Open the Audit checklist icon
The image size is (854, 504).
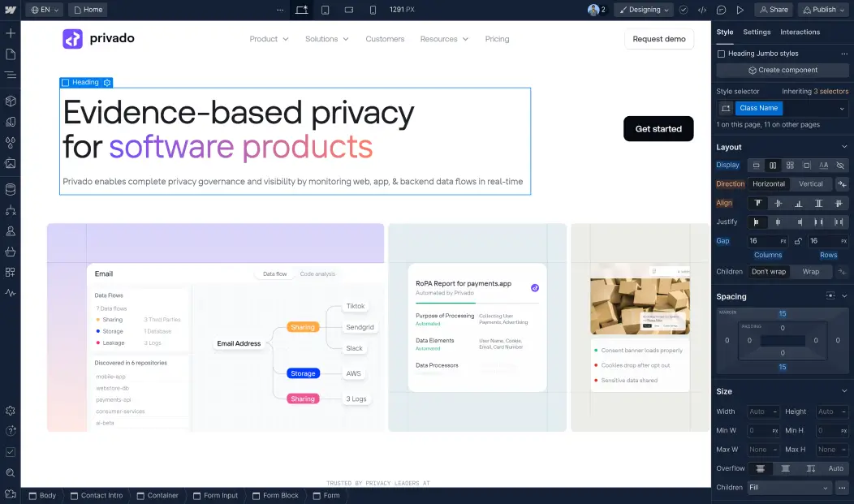pos(11,452)
